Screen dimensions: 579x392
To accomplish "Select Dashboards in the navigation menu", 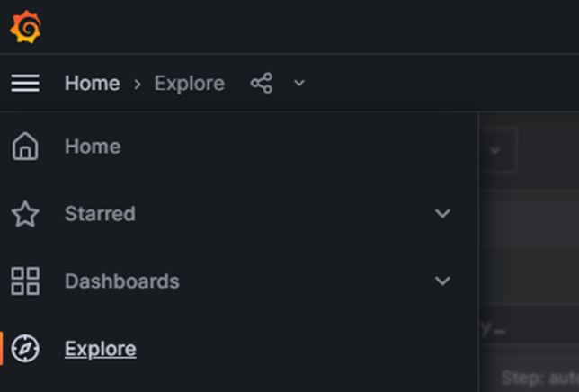I will click(x=121, y=281).
